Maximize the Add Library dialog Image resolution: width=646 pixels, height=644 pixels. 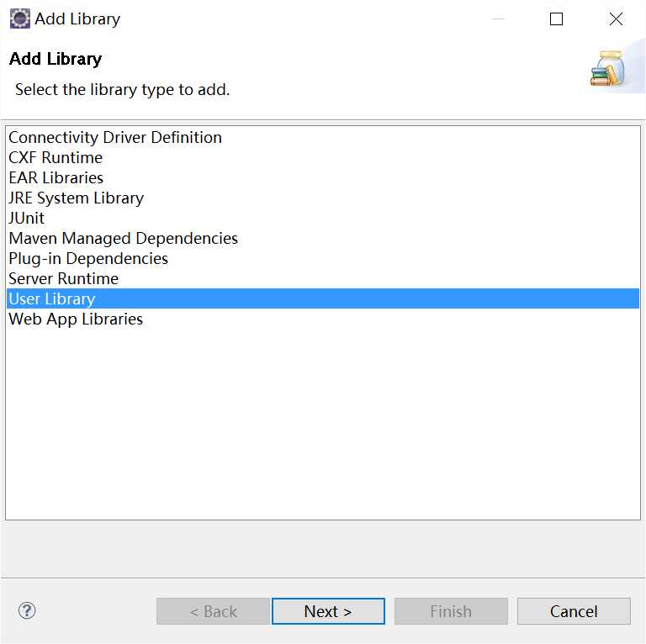click(556, 18)
